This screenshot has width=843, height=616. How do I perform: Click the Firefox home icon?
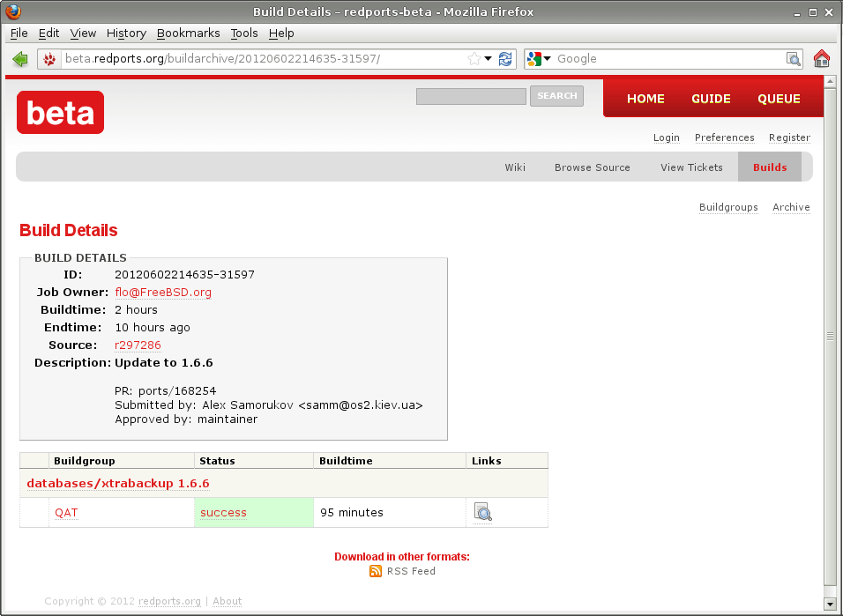tap(822, 59)
